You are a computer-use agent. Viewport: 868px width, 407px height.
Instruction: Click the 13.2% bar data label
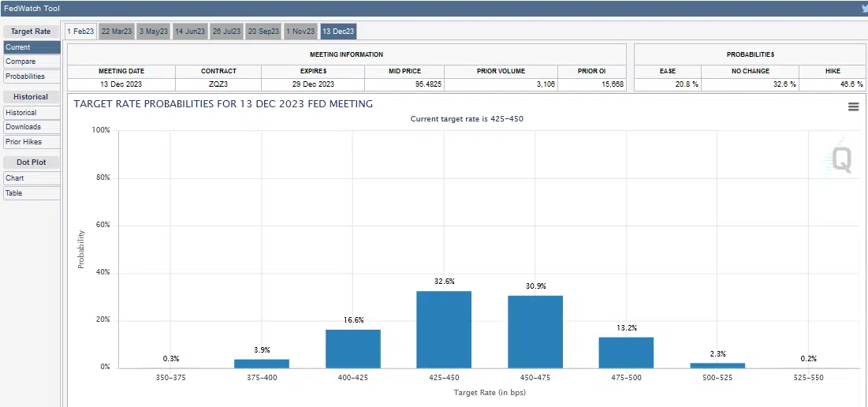(626, 328)
